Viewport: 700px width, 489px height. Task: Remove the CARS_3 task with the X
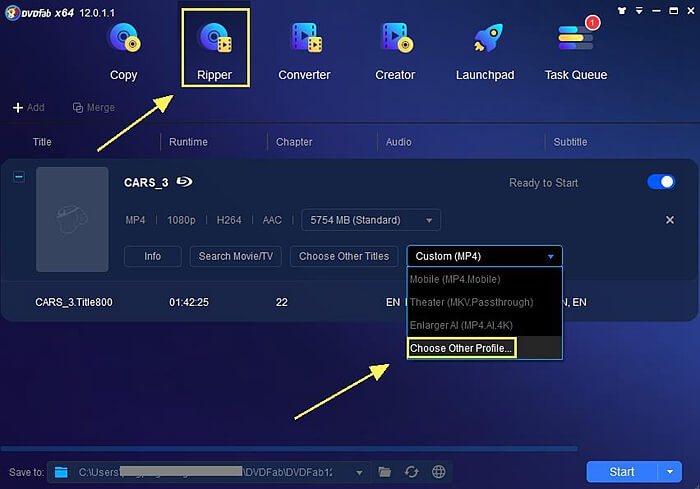[670, 220]
